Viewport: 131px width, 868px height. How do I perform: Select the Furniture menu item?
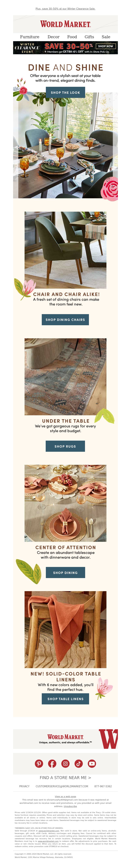coord(30,37)
